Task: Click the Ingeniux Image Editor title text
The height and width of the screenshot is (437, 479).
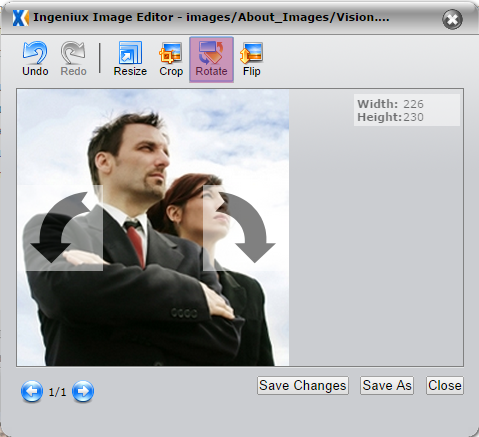Action: [103, 17]
